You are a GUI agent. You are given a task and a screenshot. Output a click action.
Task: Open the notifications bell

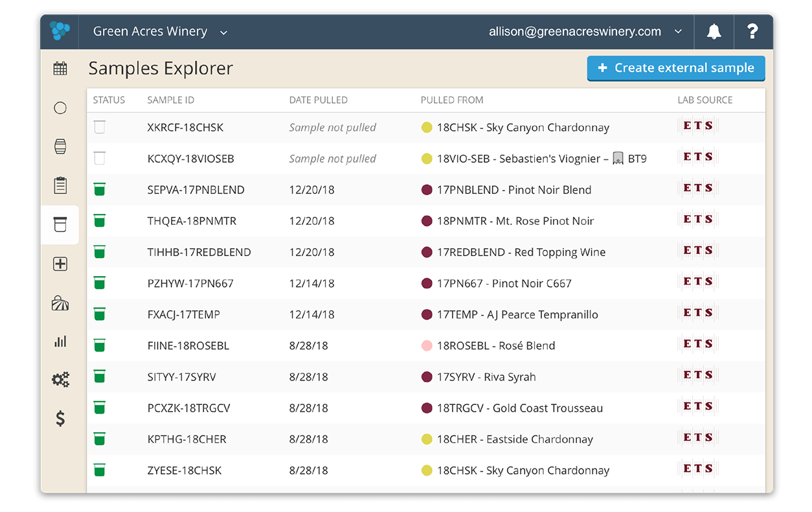pos(714,31)
